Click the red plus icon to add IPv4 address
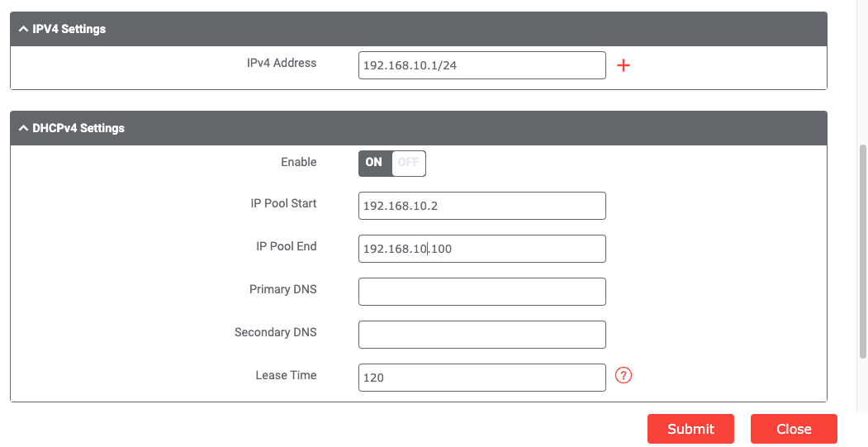 click(x=624, y=65)
